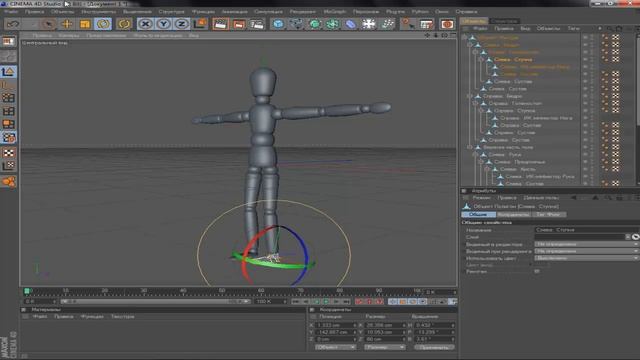Click the second green Array modeling icon
Viewport: 640px width, 360px height.
(332, 24)
